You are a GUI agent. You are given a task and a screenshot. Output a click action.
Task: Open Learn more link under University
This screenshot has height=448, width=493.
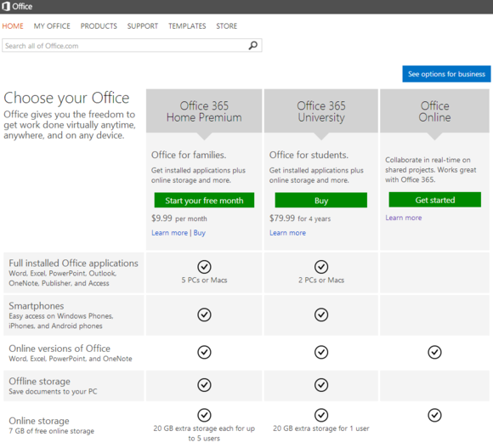tap(287, 233)
